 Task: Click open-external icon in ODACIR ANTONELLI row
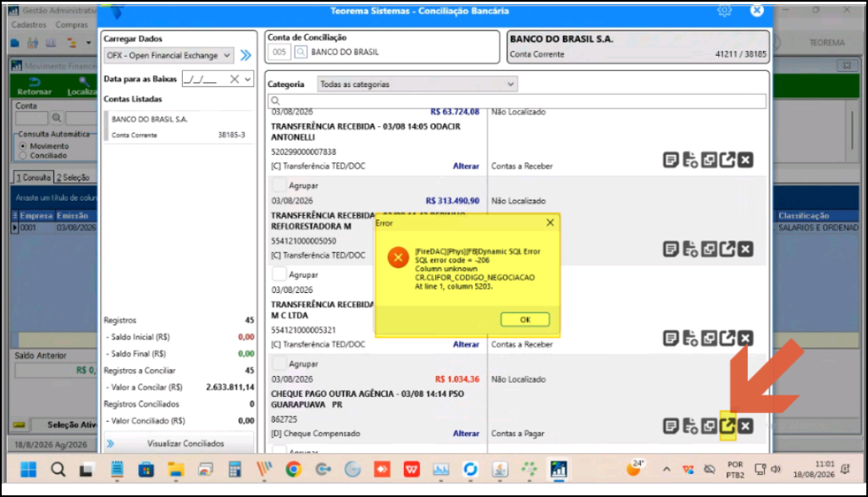(727, 160)
